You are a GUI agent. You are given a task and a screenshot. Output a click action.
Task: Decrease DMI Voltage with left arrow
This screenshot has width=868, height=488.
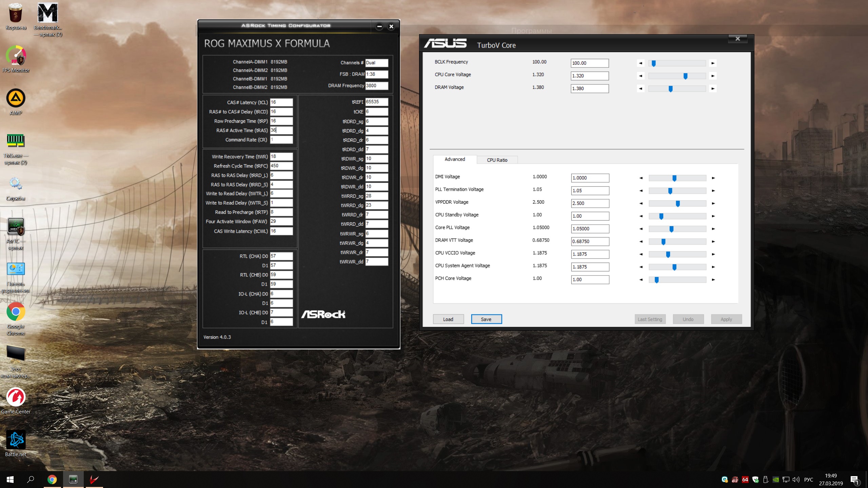coord(641,178)
